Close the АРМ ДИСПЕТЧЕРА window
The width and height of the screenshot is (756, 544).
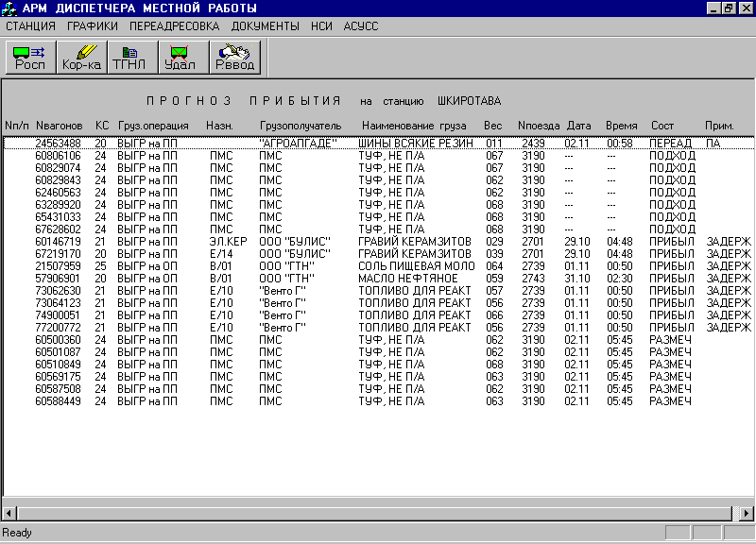[746, 8]
